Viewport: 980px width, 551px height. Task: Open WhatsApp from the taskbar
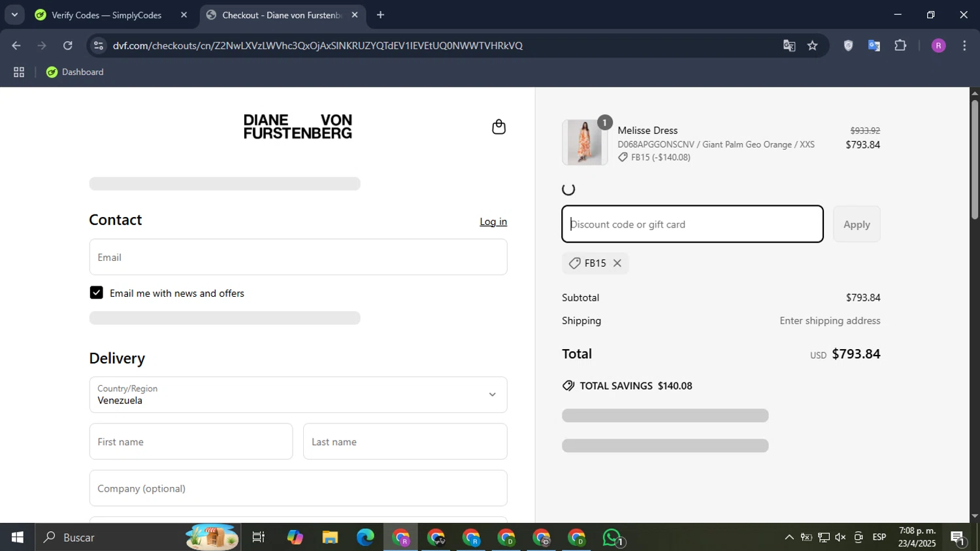coord(612,537)
